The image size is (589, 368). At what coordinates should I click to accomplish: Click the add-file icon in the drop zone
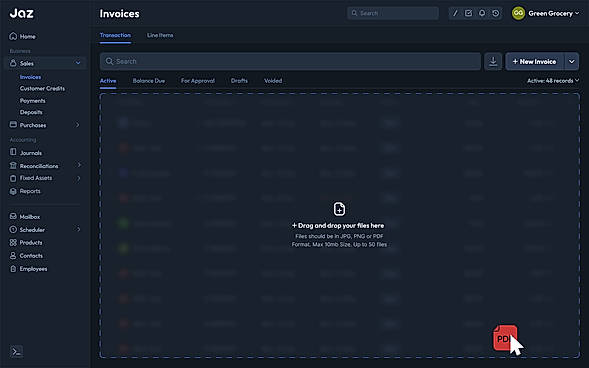pyautogui.click(x=339, y=209)
